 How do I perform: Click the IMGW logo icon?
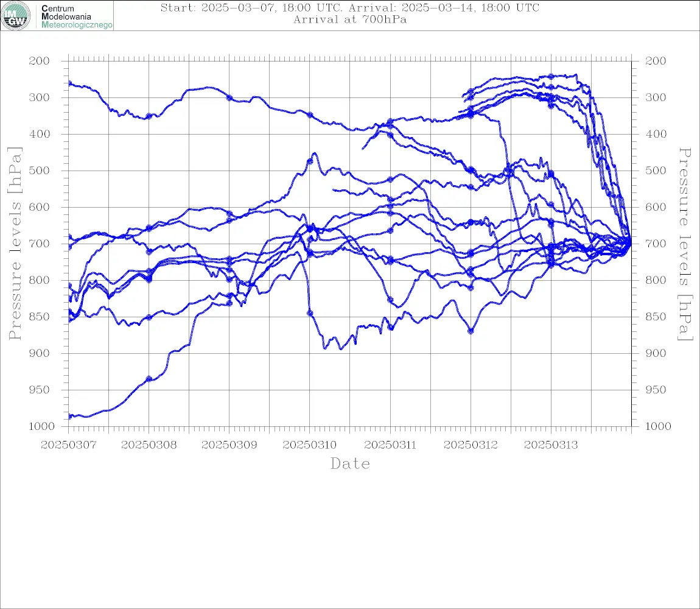(16, 16)
